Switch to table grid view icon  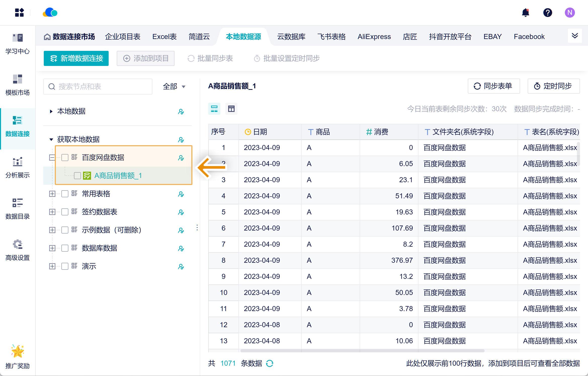(231, 109)
